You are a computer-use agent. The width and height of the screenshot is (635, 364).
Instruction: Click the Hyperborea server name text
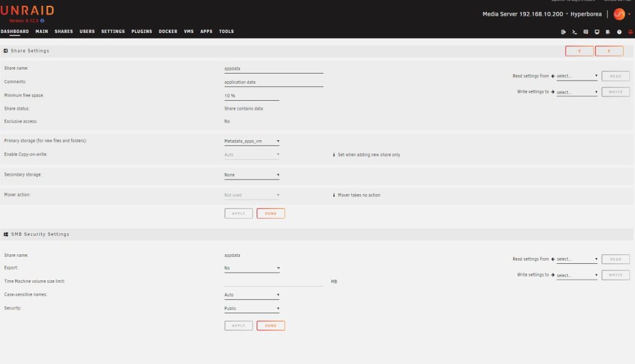point(586,14)
